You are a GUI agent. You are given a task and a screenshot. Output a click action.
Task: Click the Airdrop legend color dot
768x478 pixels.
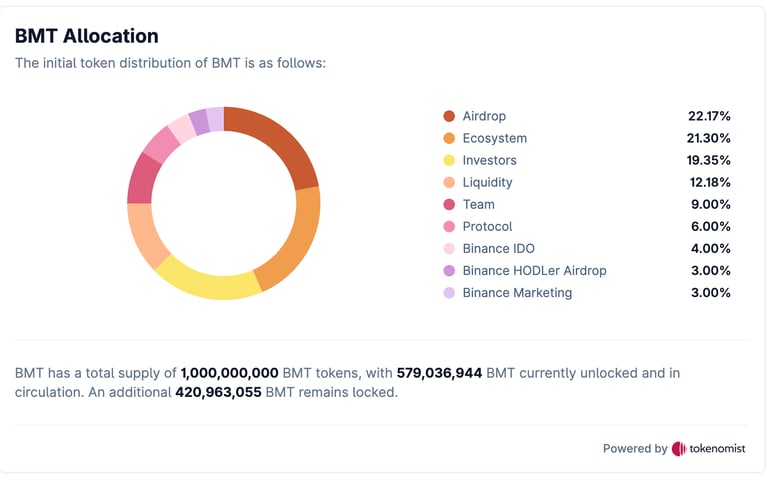click(449, 116)
